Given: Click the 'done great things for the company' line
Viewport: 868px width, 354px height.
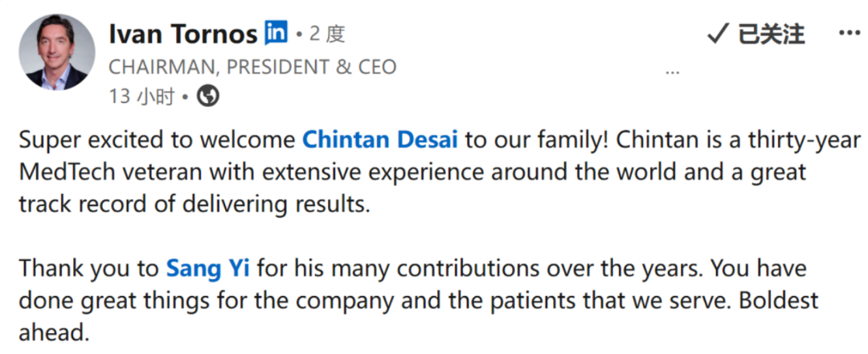Looking at the screenshot, I should click(x=419, y=301).
